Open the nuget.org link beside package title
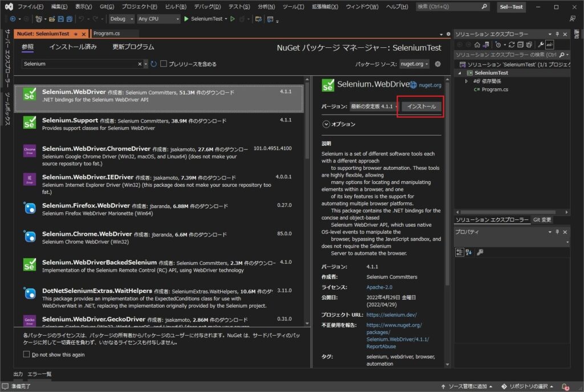Viewport: 584px width, 392px height. coord(430,85)
